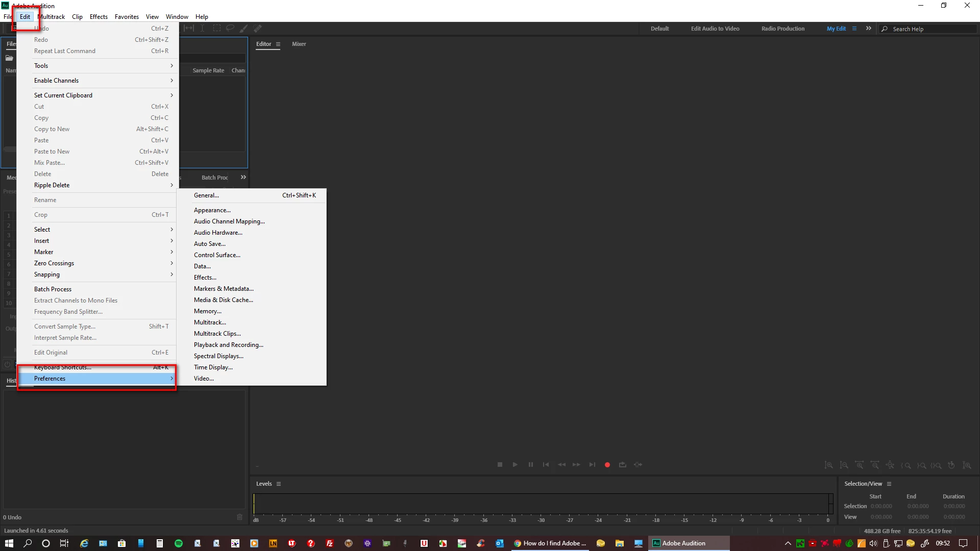This screenshot has width=980, height=551.
Task: Click the Zoom to Selection icon
Action: click(936, 465)
